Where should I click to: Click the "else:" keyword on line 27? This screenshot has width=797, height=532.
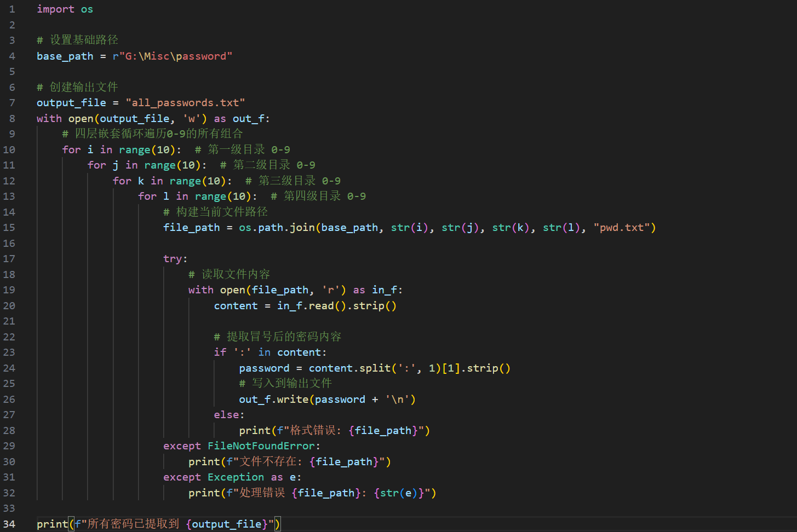(229, 415)
